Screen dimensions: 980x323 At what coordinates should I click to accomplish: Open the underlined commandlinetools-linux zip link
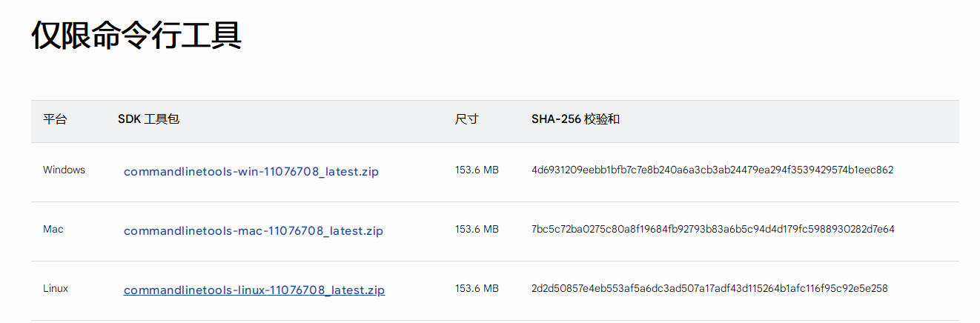254,290
